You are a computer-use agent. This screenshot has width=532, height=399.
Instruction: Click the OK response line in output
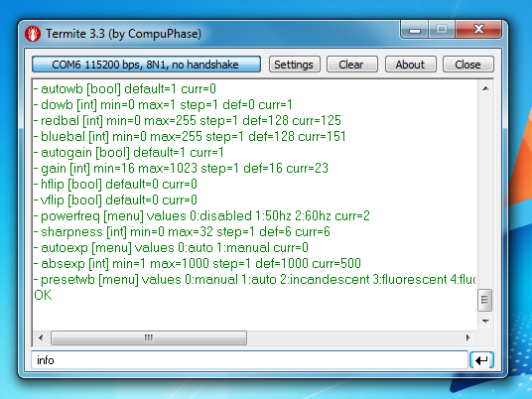[43, 295]
